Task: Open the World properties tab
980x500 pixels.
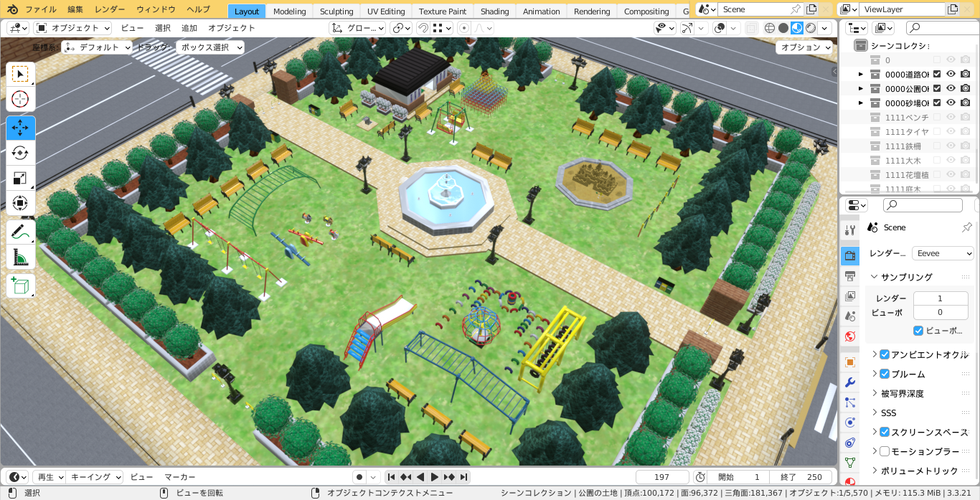Action: pos(850,336)
